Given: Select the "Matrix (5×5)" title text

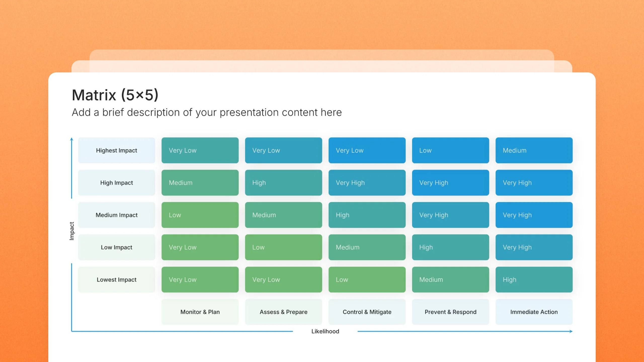Looking at the screenshot, I should (115, 95).
